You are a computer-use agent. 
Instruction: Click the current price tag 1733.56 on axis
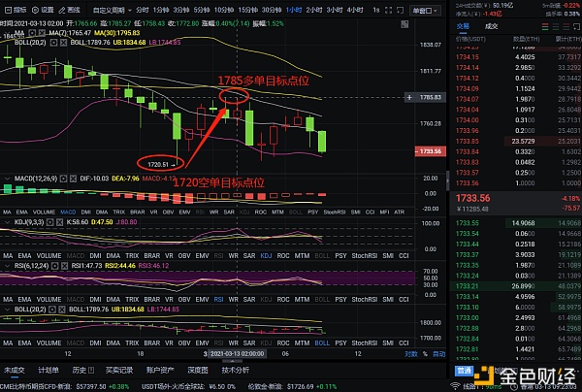431,151
